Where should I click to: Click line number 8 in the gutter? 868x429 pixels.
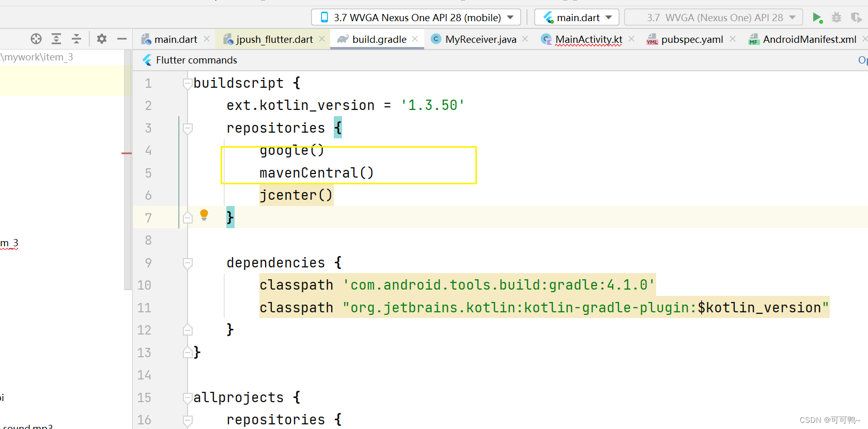click(148, 240)
